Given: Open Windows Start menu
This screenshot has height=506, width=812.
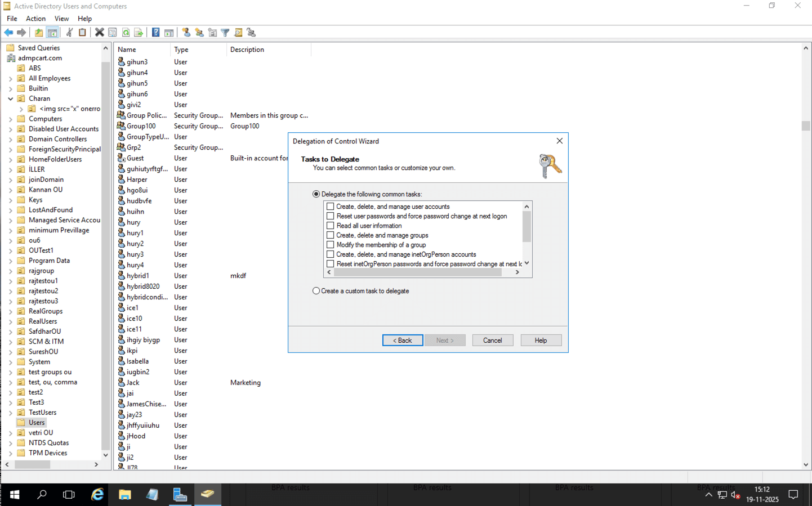Looking at the screenshot, I should pyautogui.click(x=15, y=495).
